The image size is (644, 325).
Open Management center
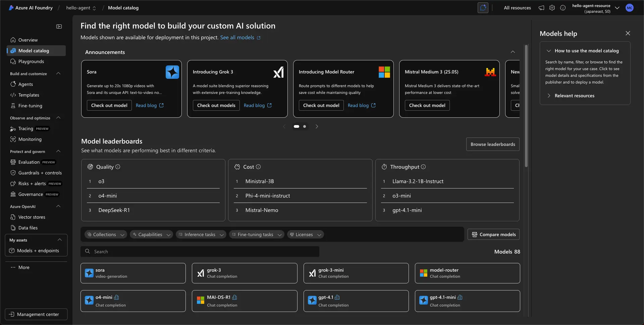click(36, 314)
